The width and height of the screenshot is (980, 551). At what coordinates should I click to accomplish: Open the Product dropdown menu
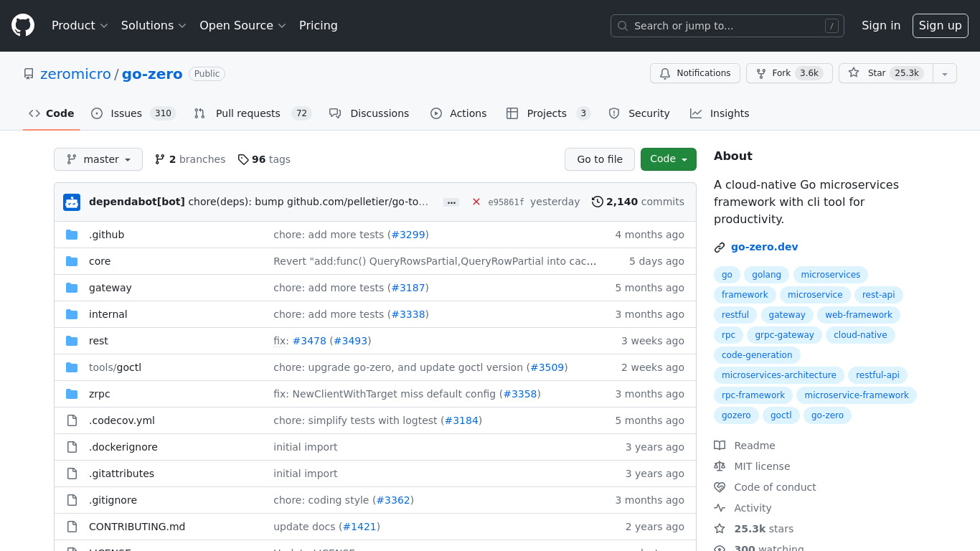pos(80,26)
